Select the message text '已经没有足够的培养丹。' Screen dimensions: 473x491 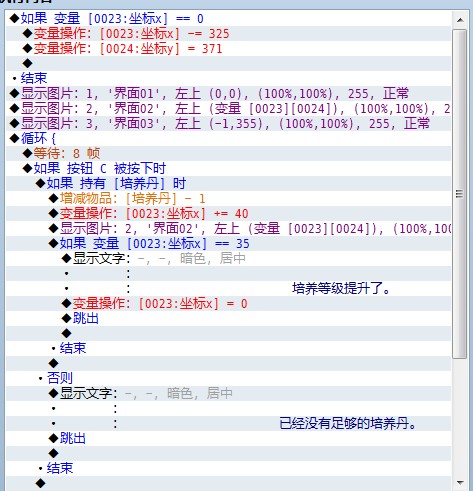click(348, 424)
